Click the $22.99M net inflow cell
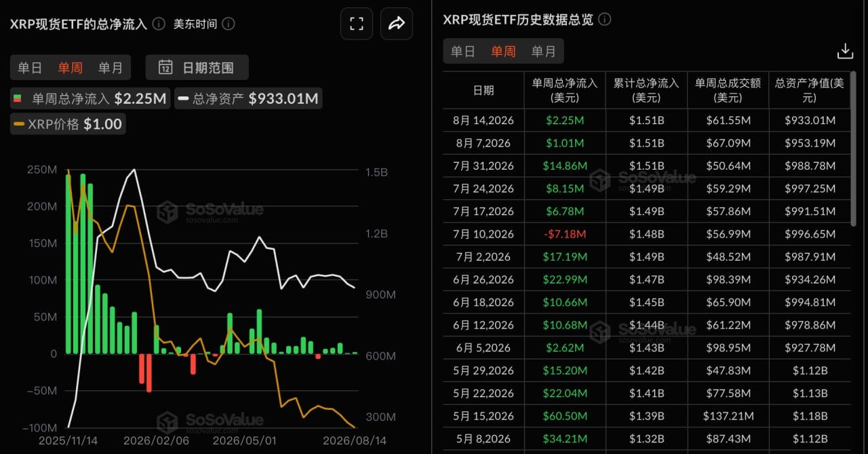The width and height of the screenshot is (868, 454). coord(565,280)
